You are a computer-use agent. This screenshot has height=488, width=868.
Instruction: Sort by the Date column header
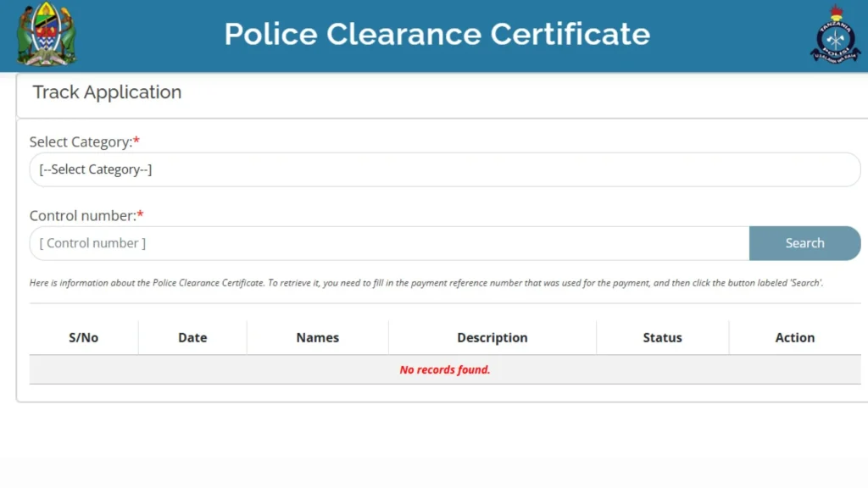pos(192,337)
